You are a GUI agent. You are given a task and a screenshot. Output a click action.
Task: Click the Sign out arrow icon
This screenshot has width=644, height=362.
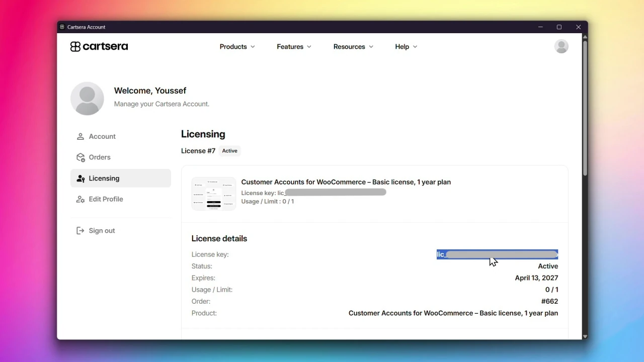(x=80, y=231)
